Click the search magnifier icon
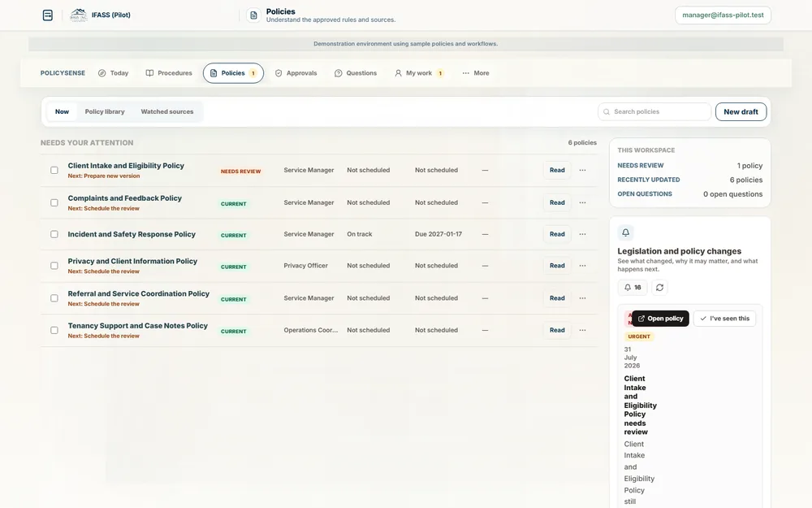 [607, 112]
